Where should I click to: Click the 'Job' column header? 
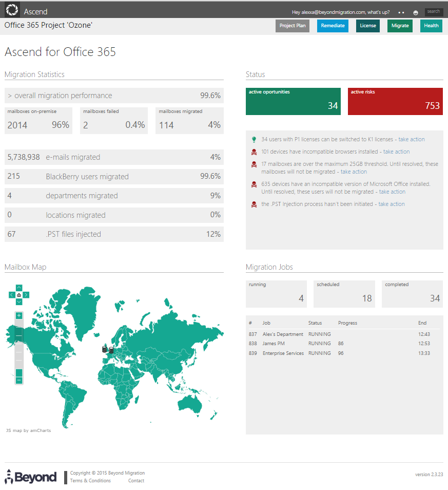click(266, 323)
